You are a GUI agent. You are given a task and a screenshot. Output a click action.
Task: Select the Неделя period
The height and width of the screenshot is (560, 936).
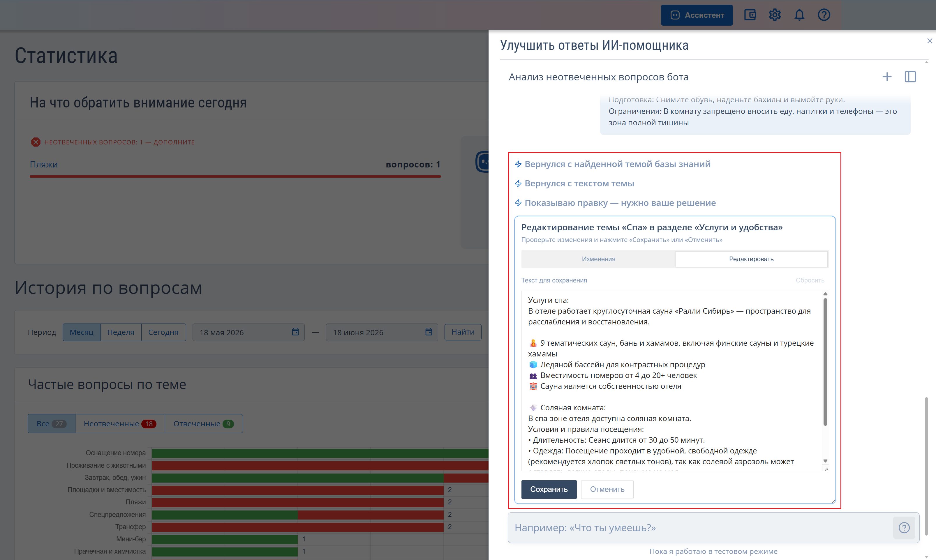coord(121,333)
